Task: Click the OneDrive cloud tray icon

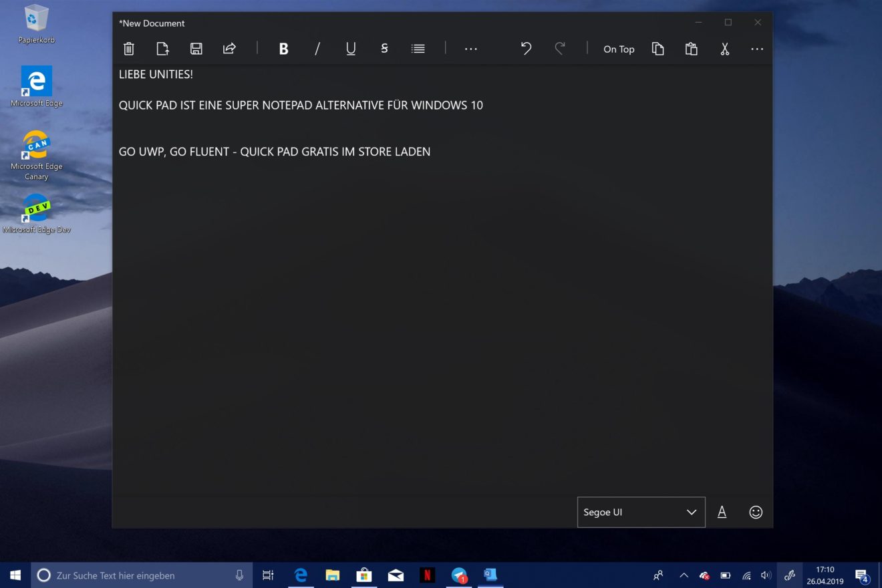Action: pos(704,575)
